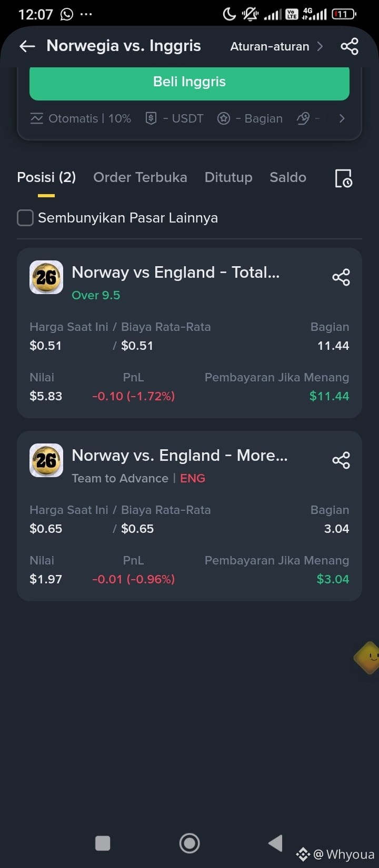The width and height of the screenshot is (379, 868).
Task: Toggle Sembunyikan Pasar Lainnya checkbox
Action: [25, 218]
